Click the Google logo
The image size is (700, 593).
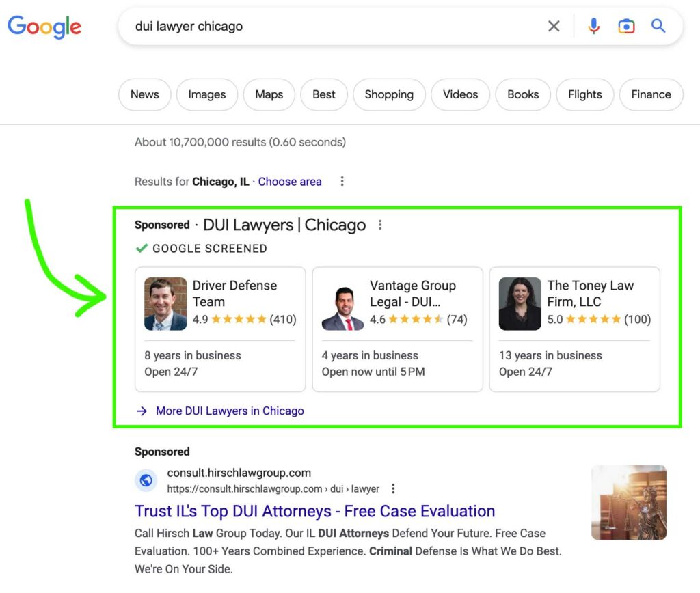click(44, 27)
